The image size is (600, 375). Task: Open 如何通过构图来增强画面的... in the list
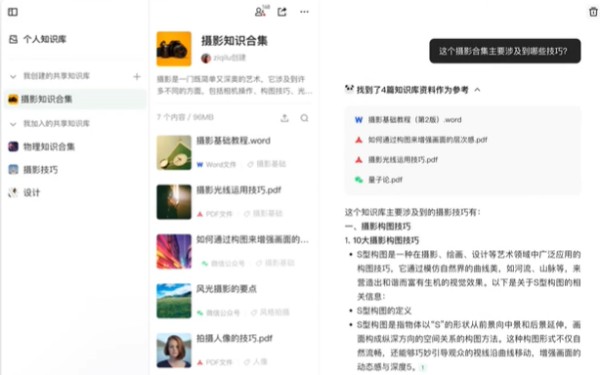(x=253, y=240)
